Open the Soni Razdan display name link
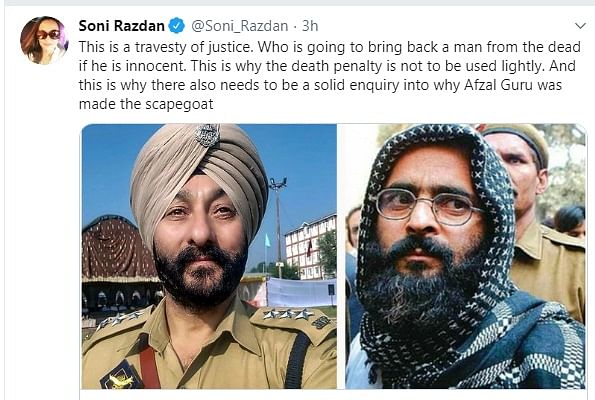The width and height of the screenshot is (595, 400). tap(121, 26)
